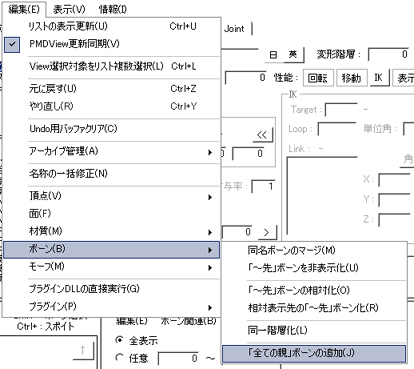Open the 情報(I) menu

(x=113, y=9)
